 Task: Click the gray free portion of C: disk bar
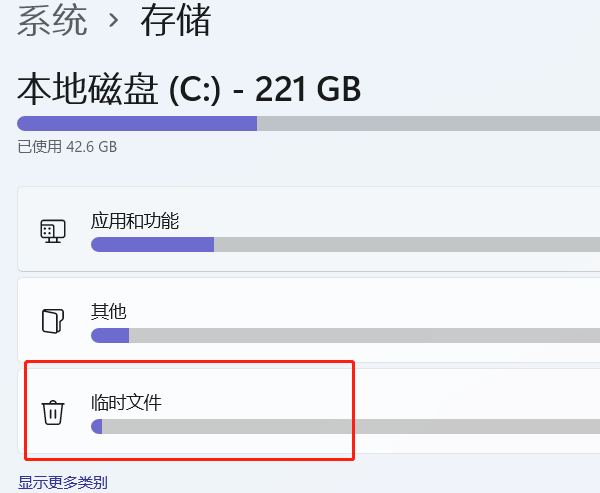429,124
